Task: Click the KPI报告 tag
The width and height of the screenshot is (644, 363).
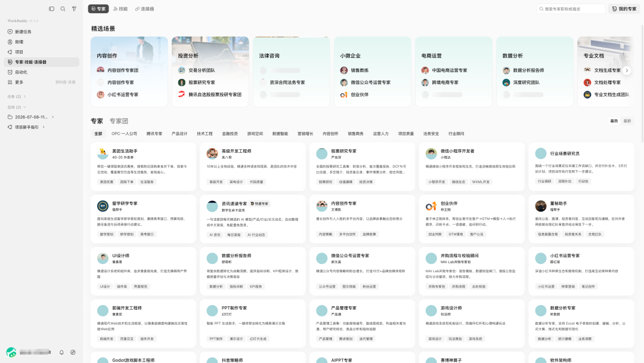Action: point(255,287)
